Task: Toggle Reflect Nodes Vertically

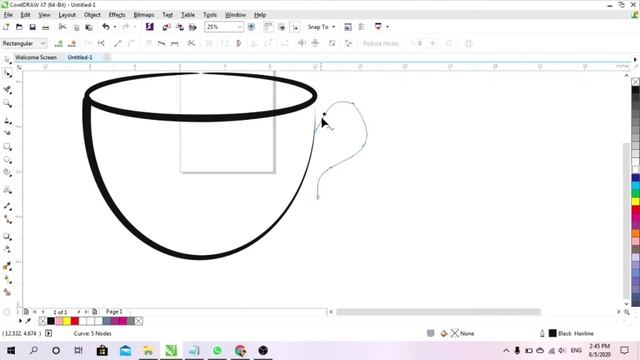Action: tap(315, 43)
